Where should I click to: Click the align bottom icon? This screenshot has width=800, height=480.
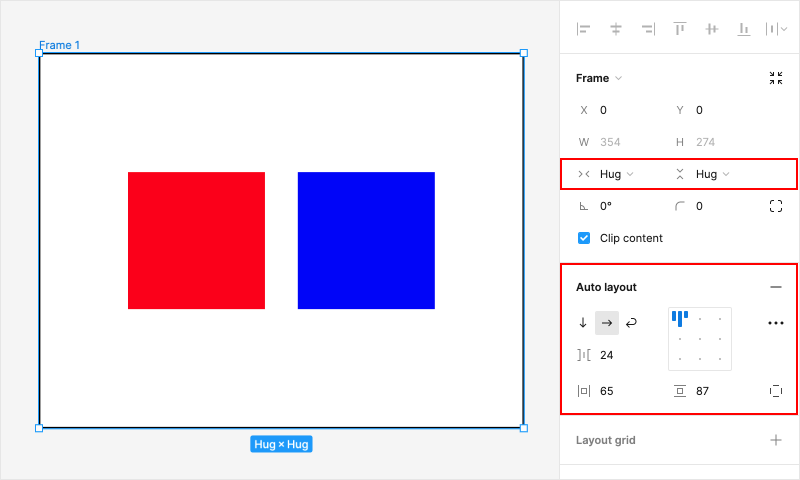point(744,29)
